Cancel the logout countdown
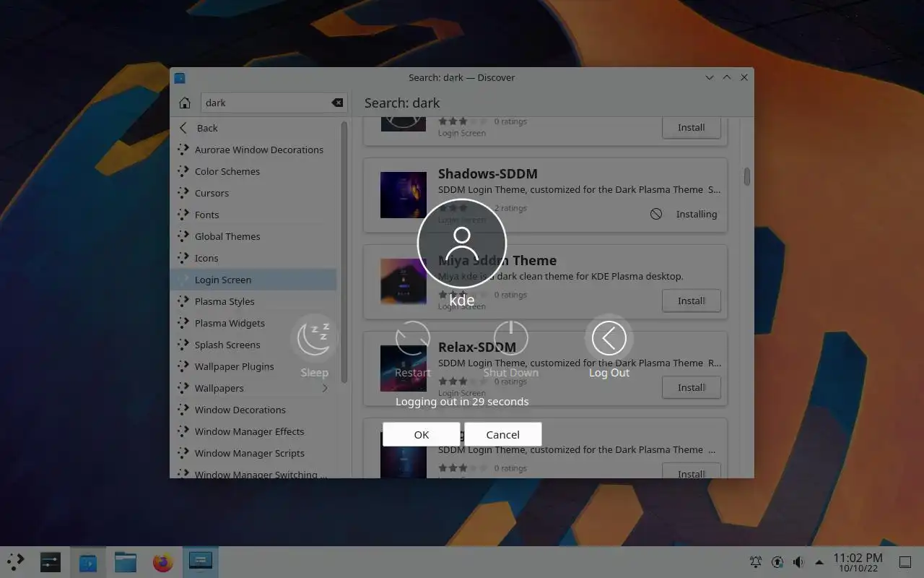The image size is (924, 578). coord(502,434)
